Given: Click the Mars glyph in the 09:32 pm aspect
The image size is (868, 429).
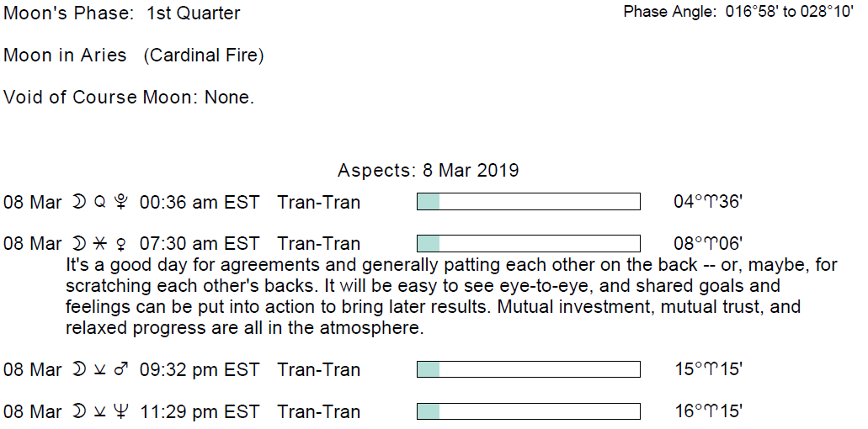Looking at the screenshot, I should [122, 370].
